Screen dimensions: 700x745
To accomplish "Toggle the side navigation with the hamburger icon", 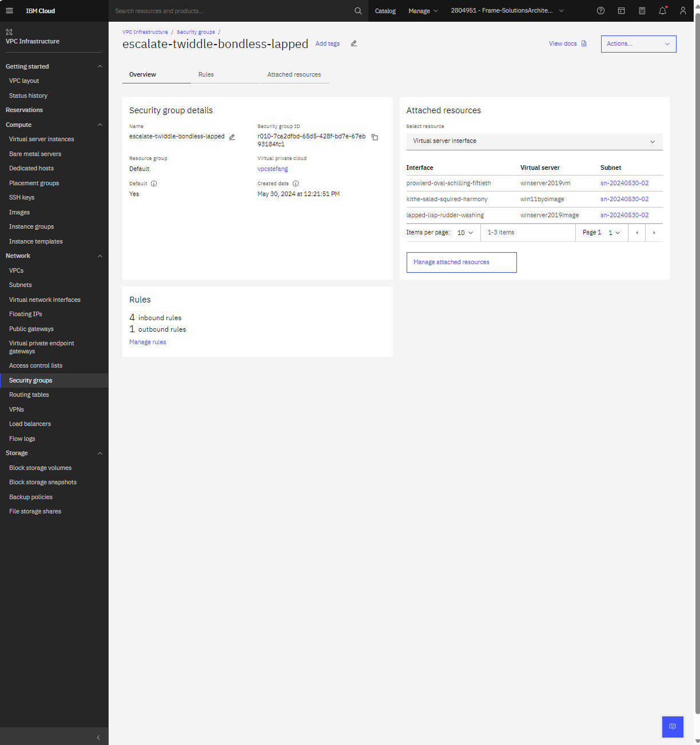I will coord(9,10).
